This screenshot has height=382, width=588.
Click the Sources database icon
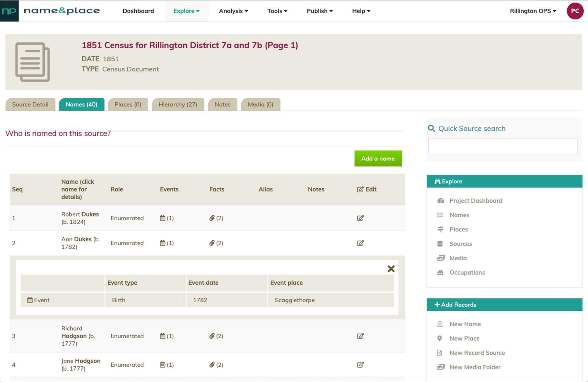[x=440, y=244]
